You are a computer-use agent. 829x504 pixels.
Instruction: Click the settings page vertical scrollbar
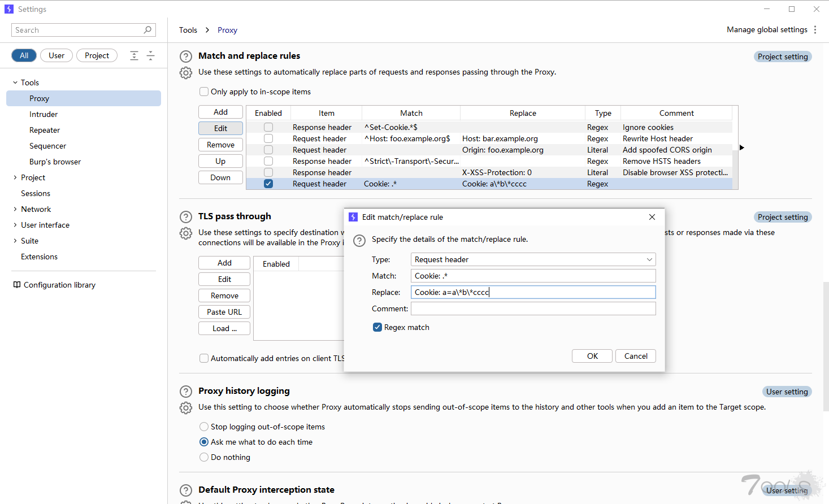(826, 346)
